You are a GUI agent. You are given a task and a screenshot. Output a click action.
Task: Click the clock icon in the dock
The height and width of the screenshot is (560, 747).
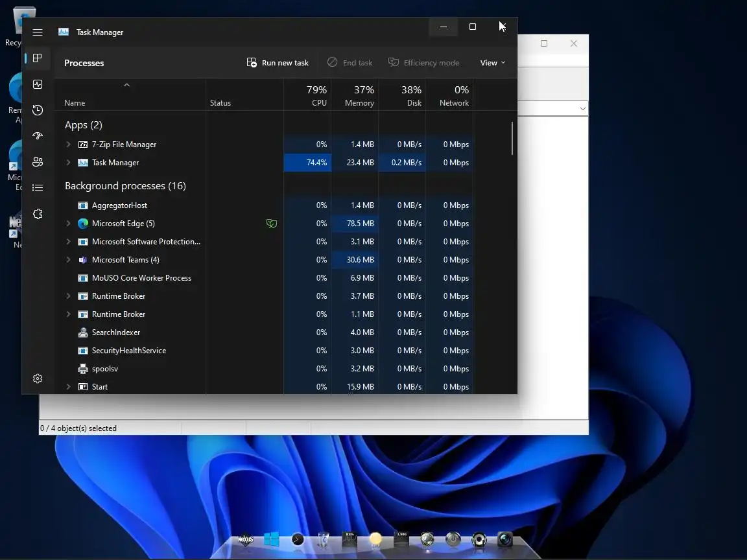298,539
